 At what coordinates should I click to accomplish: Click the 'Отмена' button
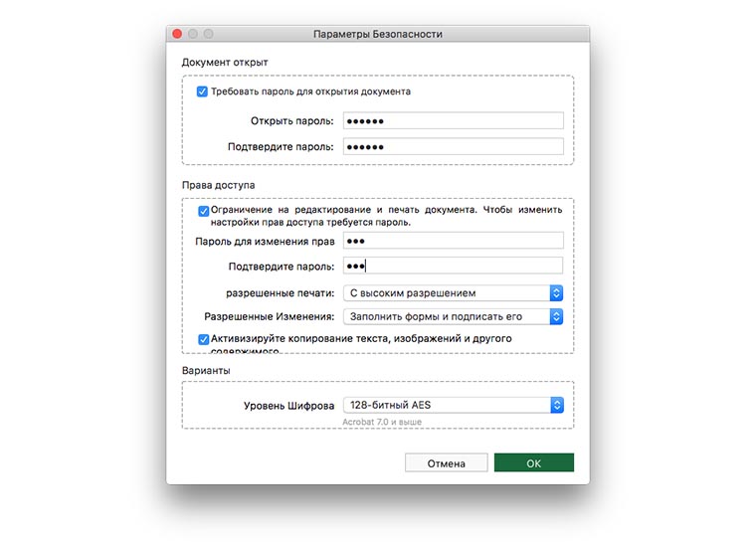pos(446,463)
